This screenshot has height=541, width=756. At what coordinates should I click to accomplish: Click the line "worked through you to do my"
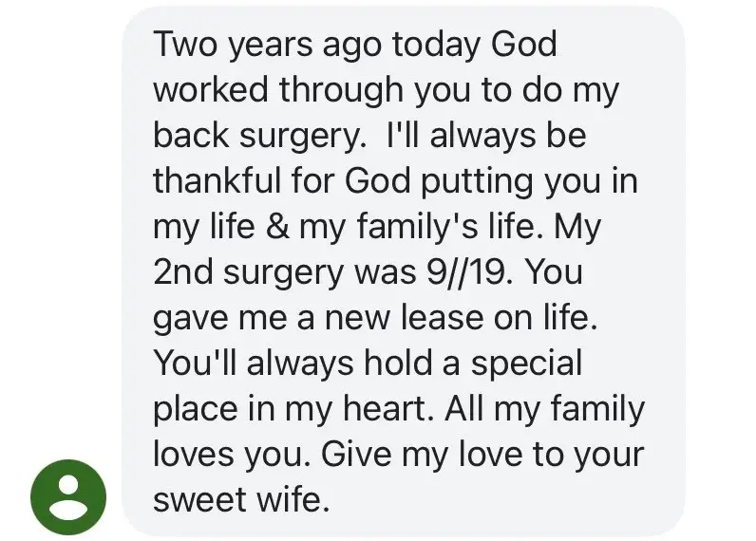pyautogui.click(x=385, y=90)
